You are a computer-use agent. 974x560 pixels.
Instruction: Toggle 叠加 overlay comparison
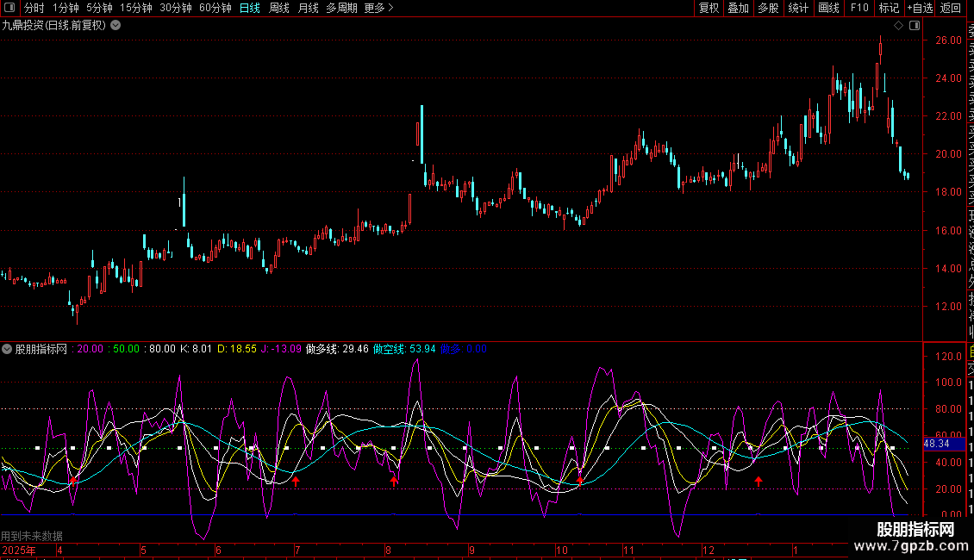coord(738,8)
